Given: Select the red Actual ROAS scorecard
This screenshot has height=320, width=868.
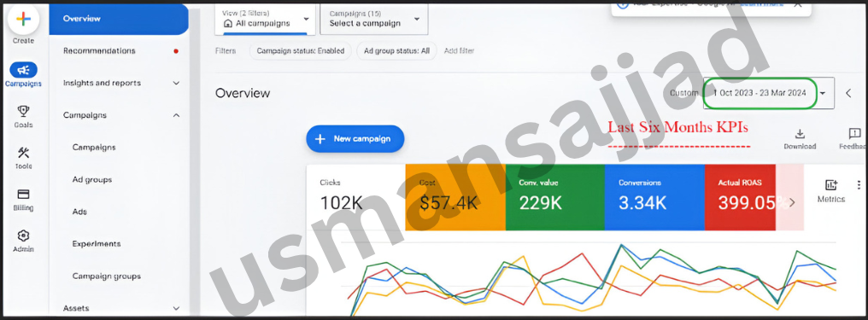Looking at the screenshot, I should click(740, 197).
